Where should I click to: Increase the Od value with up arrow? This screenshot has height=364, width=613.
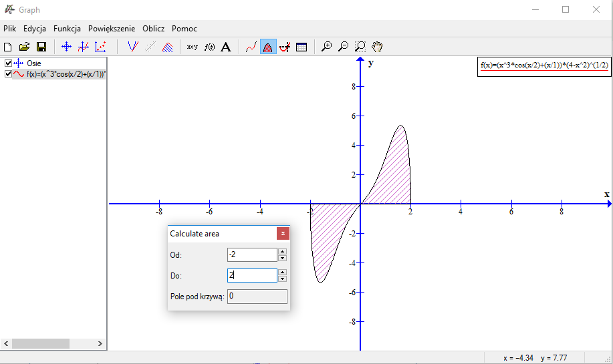tap(282, 252)
